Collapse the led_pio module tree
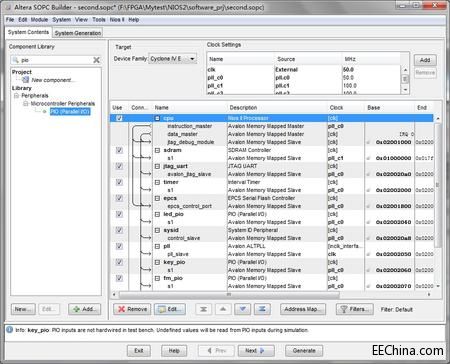450x364 pixels. [158, 214]
